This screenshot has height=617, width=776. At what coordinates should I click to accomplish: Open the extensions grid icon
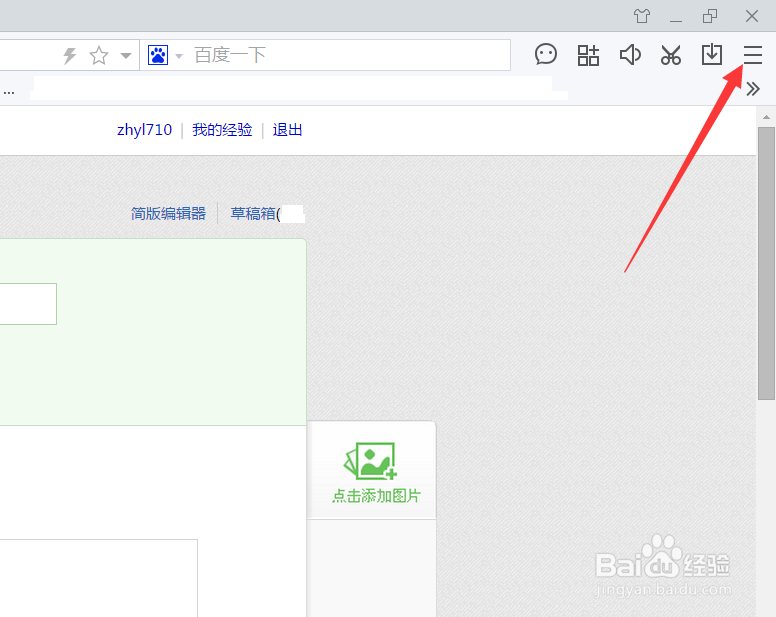[588, 55]
